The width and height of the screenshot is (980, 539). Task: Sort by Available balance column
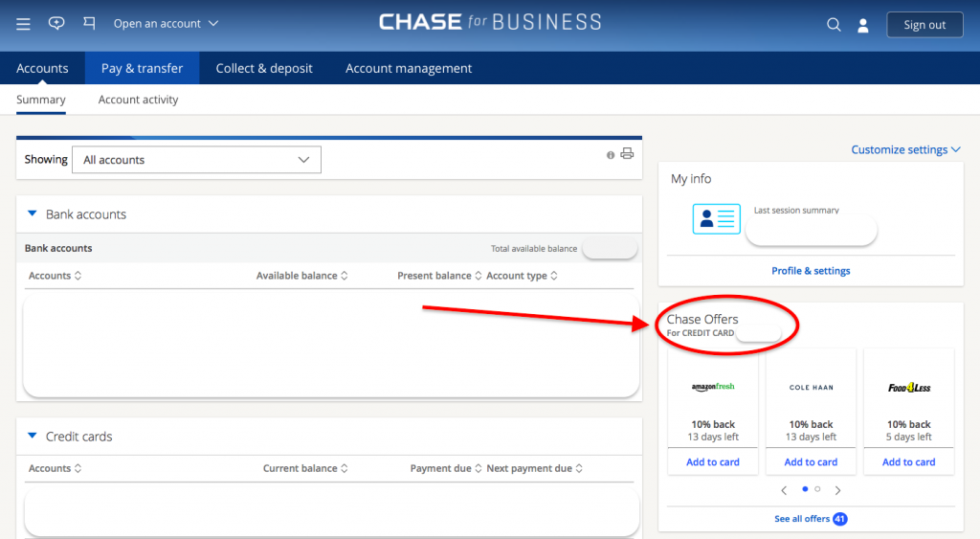pyautogui.click(x=301, y=276)
